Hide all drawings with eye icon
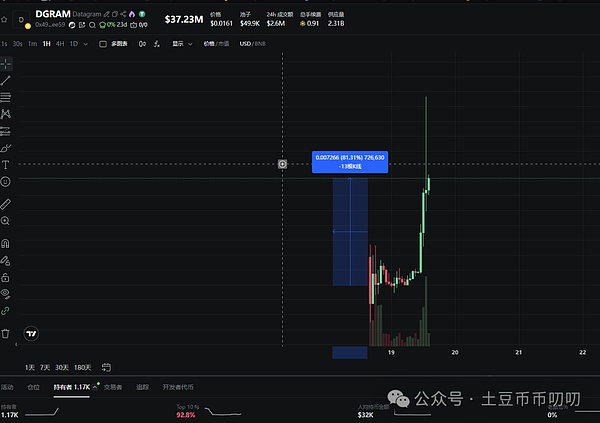 (6, 294)
